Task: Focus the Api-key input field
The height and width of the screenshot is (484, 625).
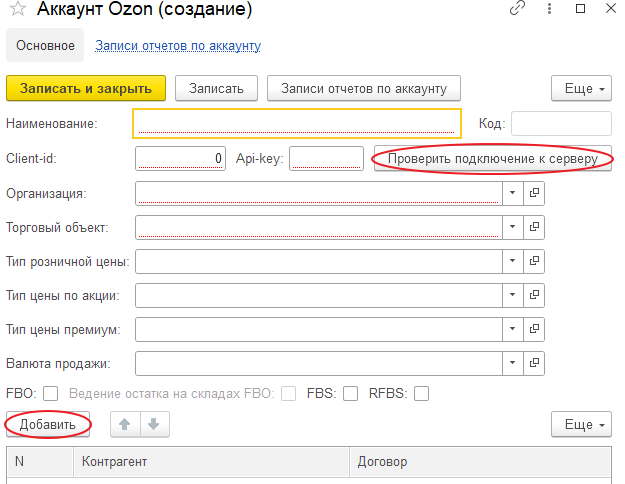Action: 326,159
